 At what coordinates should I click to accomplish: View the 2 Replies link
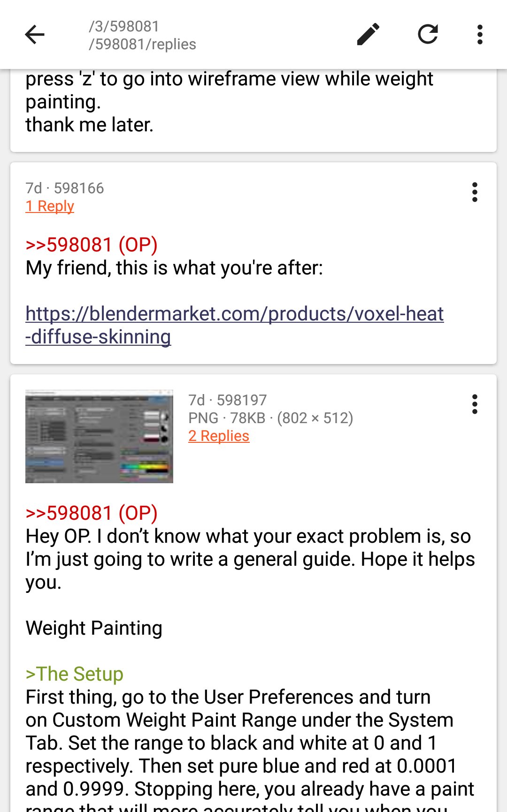point(219,436)
